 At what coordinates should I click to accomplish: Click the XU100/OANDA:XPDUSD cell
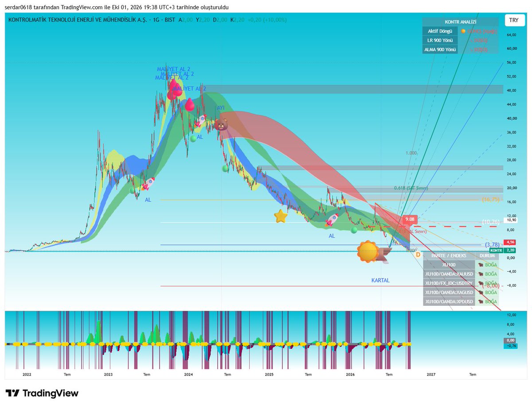click(x=449, y=302)
